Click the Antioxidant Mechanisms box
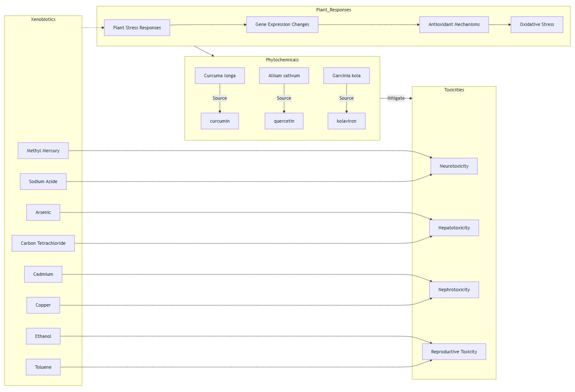Image resolution: width=575 pixels, height=392 pixels. (x=454, y=24)
